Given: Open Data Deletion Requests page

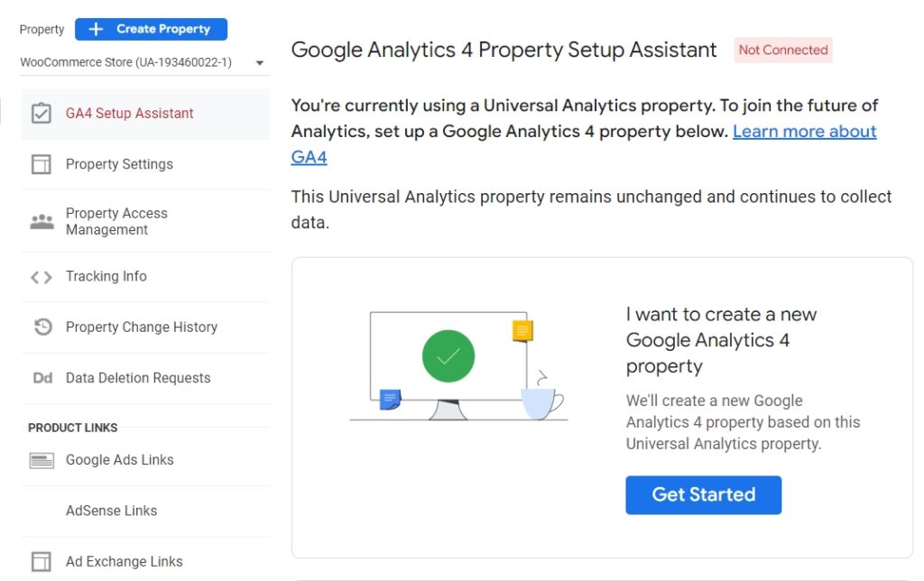Looking at the screenshot, I should [138, 378].
